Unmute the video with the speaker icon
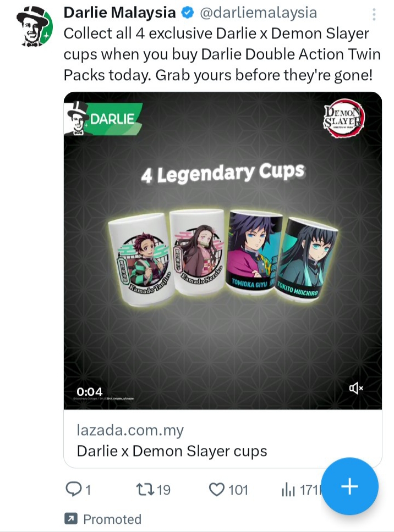The height and width of the screenshot is (532, 394). (x=356, y=388)
